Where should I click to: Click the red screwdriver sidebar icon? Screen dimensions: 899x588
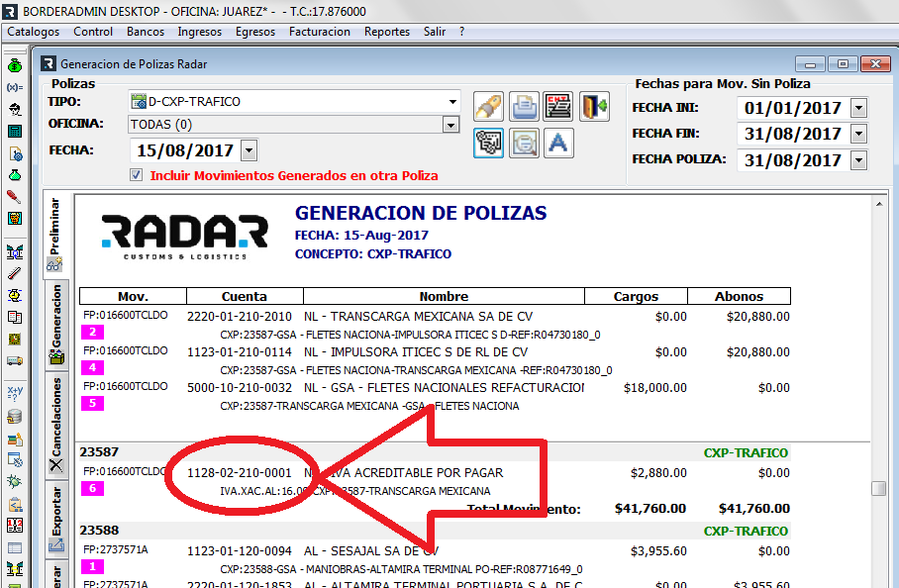pos(14,197)
